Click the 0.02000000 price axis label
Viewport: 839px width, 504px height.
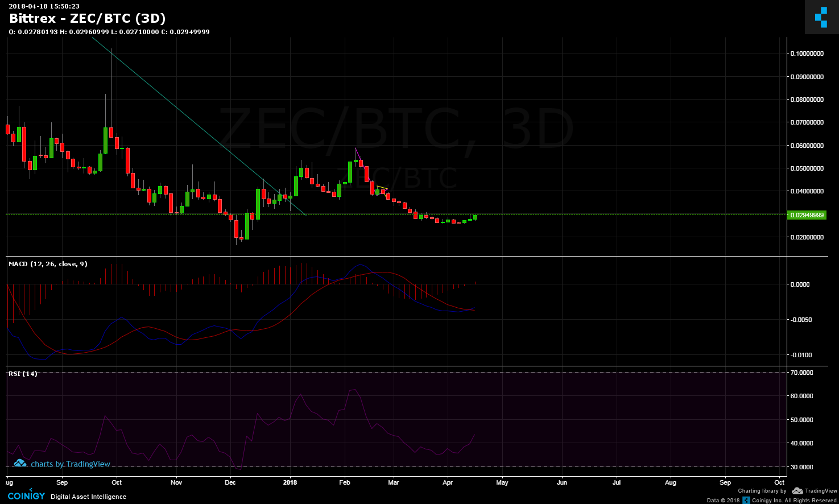click(x=807, y=237)
